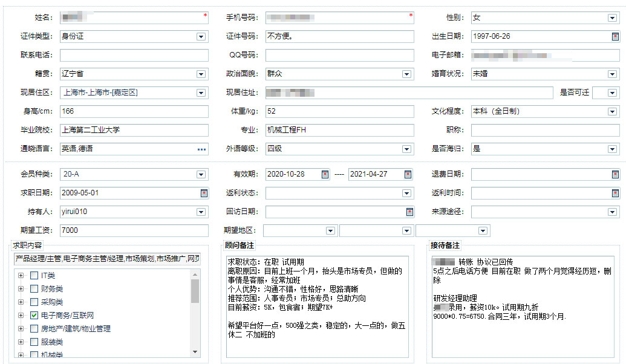Open the 返利时间 calendar picker icon

(615, 193)
